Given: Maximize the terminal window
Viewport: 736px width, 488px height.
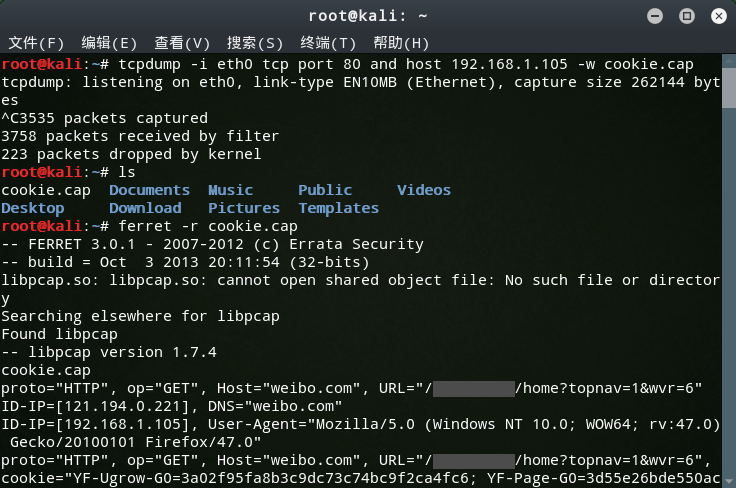Looking at the screenshot, I should (x=687, y=16).
